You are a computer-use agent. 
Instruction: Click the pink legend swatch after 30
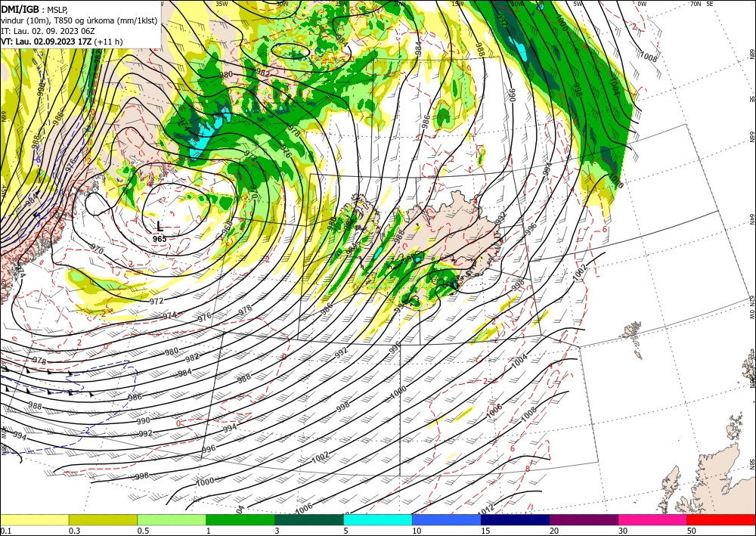[653, 519]
